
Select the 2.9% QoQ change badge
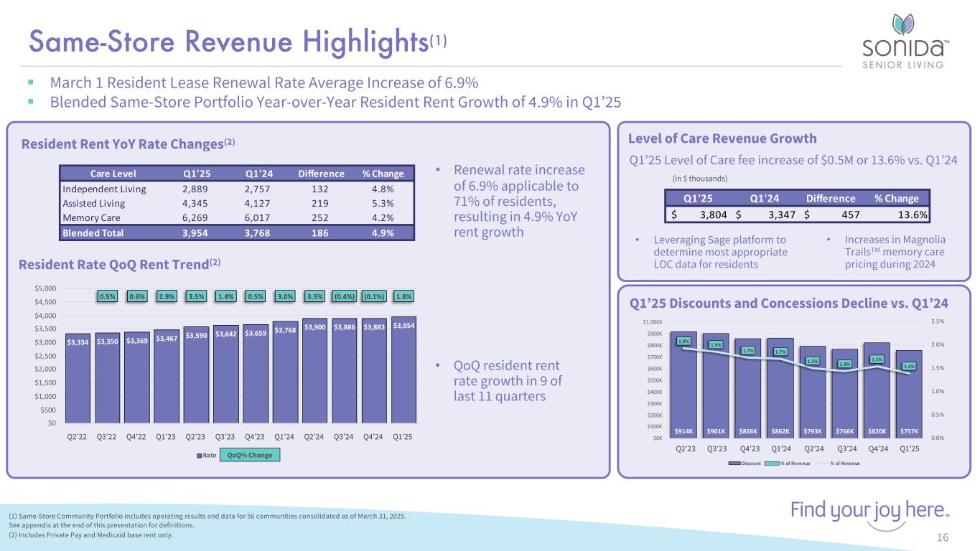click(x=167, y=296)
